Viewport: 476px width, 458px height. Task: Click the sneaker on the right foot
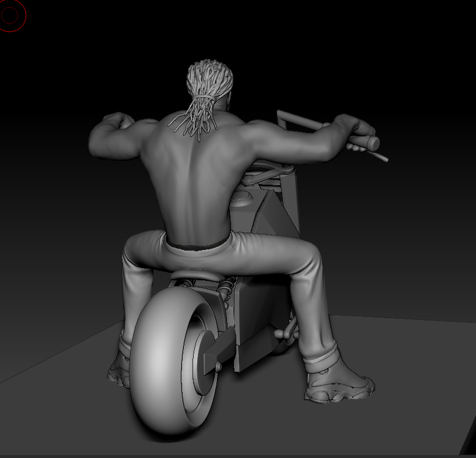pyautogui.click(x=339, y=383)
